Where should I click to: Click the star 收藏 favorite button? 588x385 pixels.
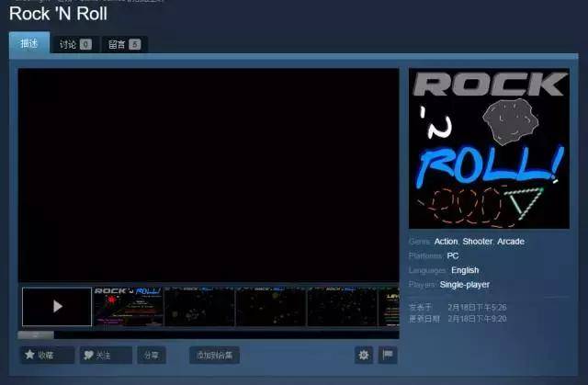(46, 355)
